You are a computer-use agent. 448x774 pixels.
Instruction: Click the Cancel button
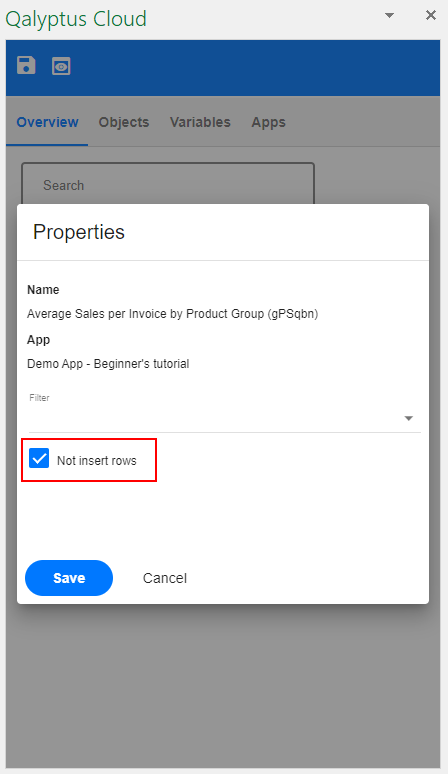tap(165, 578)
